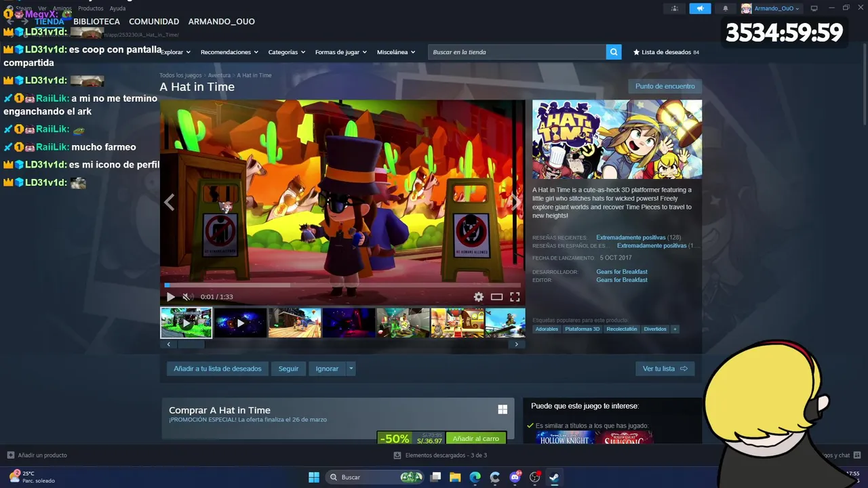Open the ARMANDO_OUO profile tab
The height and width of the screenshot is (488, 868).
point(222,22)
